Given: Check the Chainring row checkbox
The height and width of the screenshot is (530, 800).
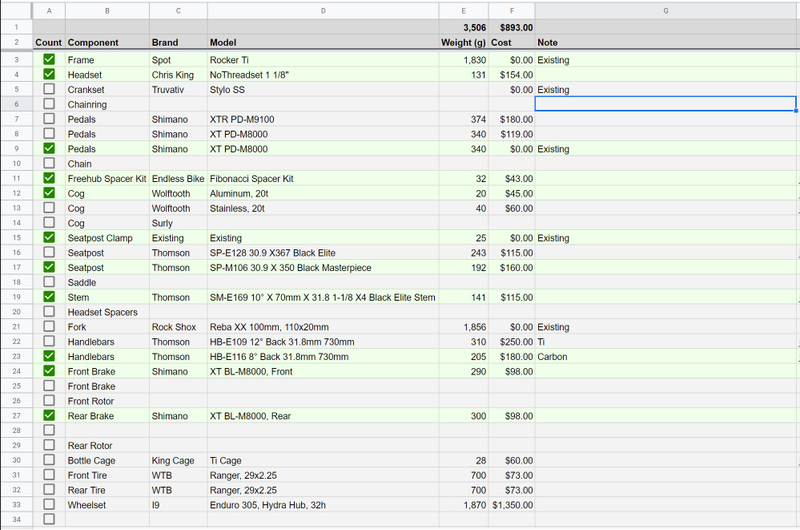Looking at the screenshot, I should coord(49,104).
